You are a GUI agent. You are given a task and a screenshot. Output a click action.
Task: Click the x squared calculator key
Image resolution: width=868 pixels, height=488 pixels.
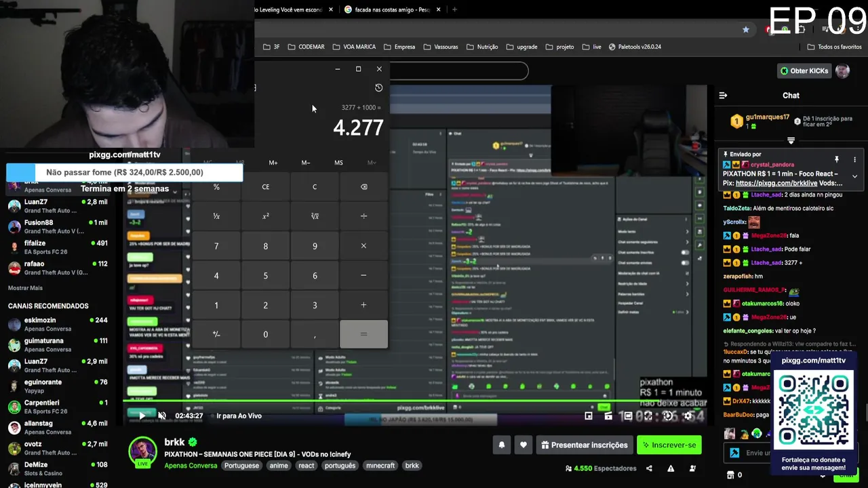265,216
